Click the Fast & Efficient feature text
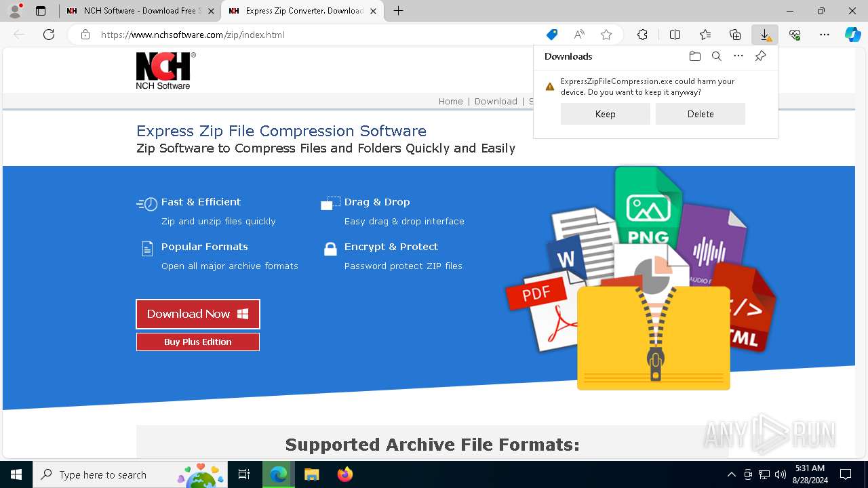This screenshot has width=868, height=488. 201,202
